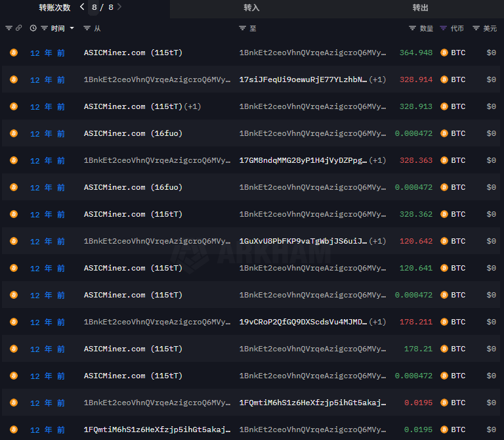Click BTC token icon in 178.211 row
Viewport: 504px width, 440px height.
pos(444,322)
